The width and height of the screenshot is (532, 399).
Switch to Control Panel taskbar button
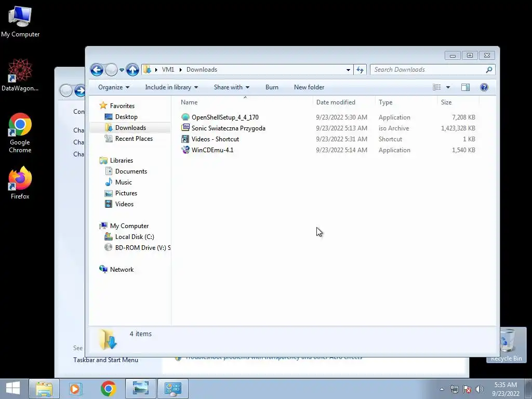(x=172, y=389)
